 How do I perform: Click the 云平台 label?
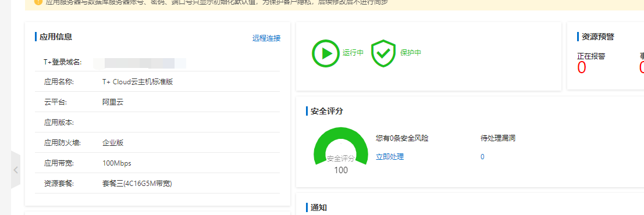click(55, 102)
